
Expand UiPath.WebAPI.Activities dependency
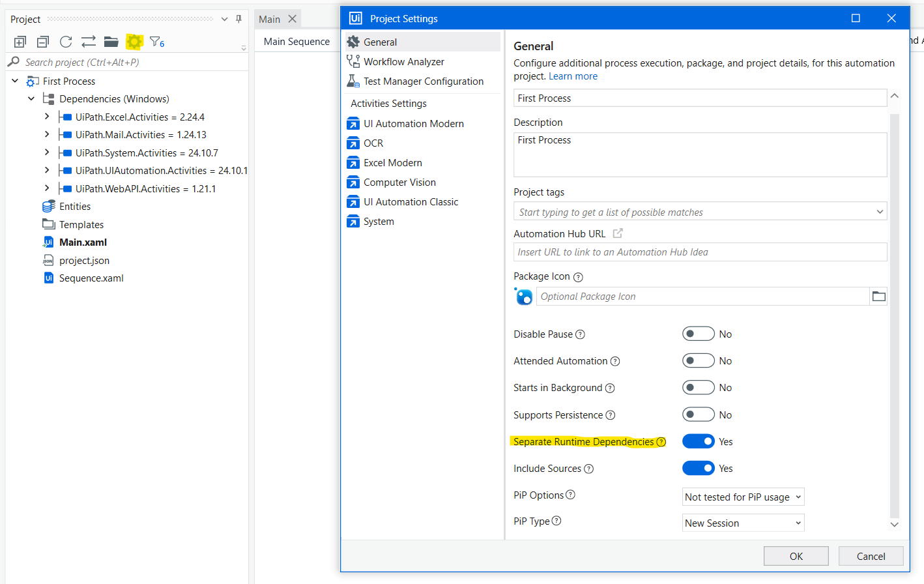pos(47,188)
